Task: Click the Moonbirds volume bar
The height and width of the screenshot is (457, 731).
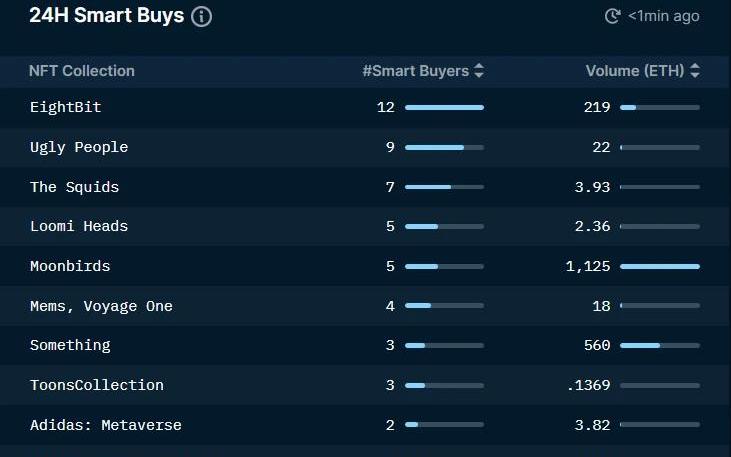Action: 660,267
